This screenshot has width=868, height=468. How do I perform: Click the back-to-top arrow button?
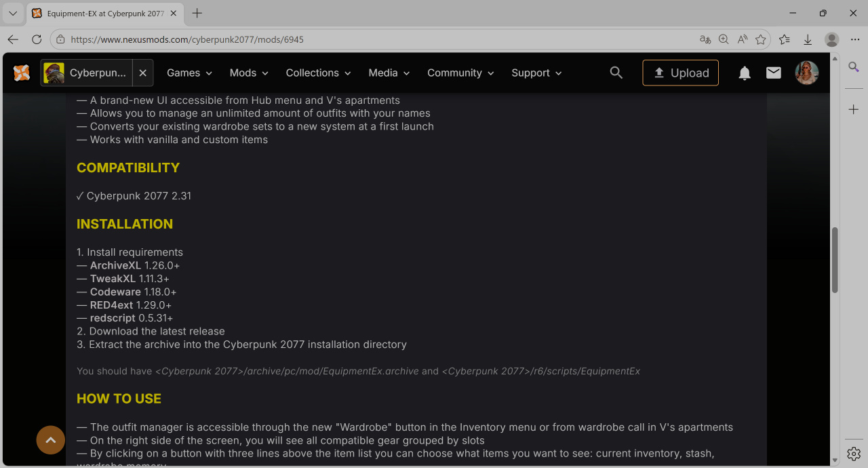coord(51,440)
